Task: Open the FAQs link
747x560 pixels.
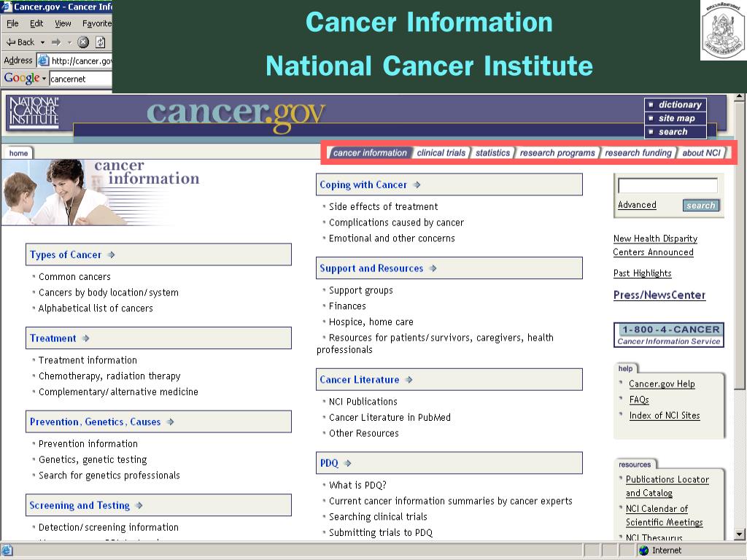Action: tap(639, 400)
